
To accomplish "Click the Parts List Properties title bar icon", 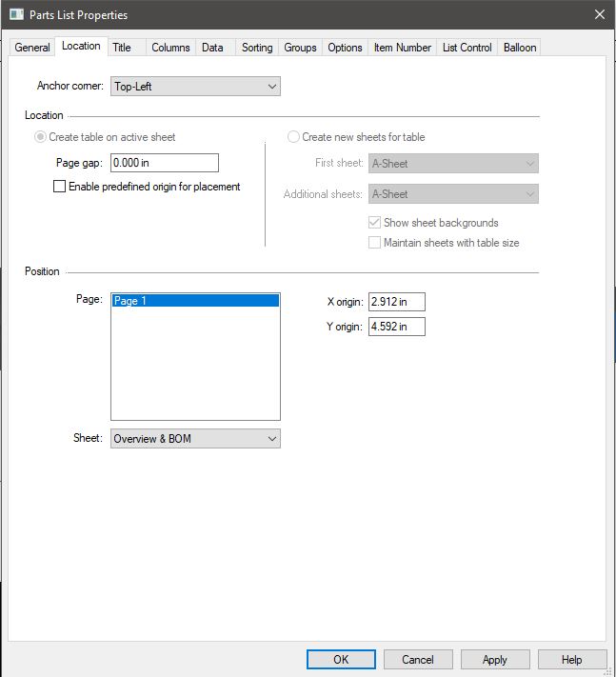I will click(x=16, y=14).
